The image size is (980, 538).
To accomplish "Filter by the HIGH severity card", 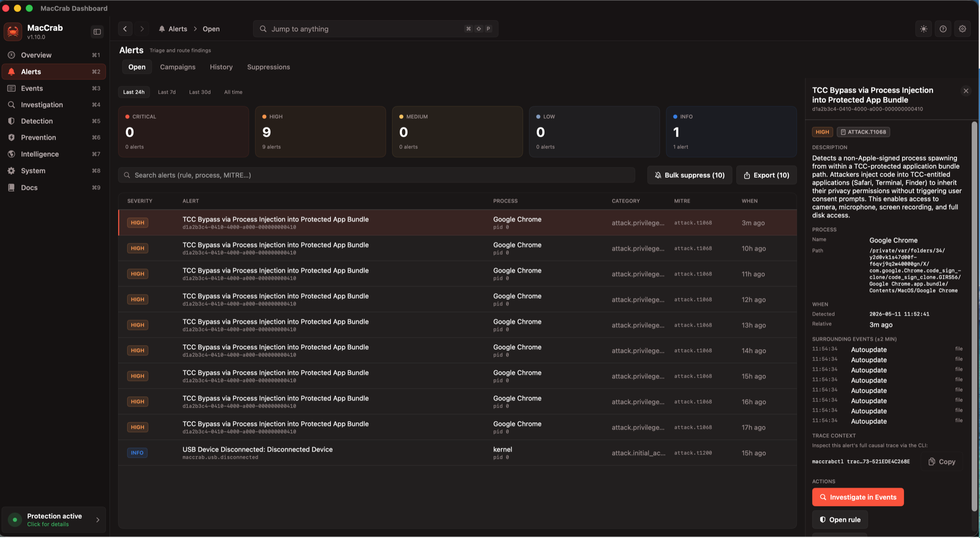I will click(320, 132).
